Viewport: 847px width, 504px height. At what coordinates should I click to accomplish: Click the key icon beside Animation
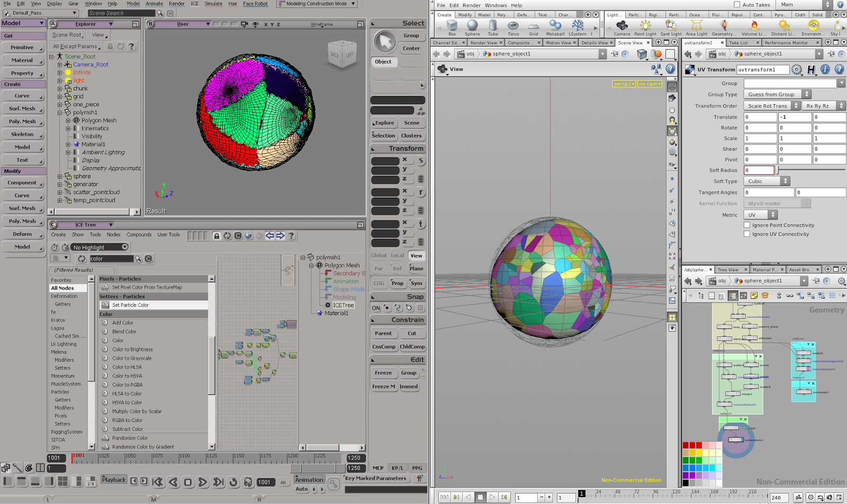click(x=334, y=483)
